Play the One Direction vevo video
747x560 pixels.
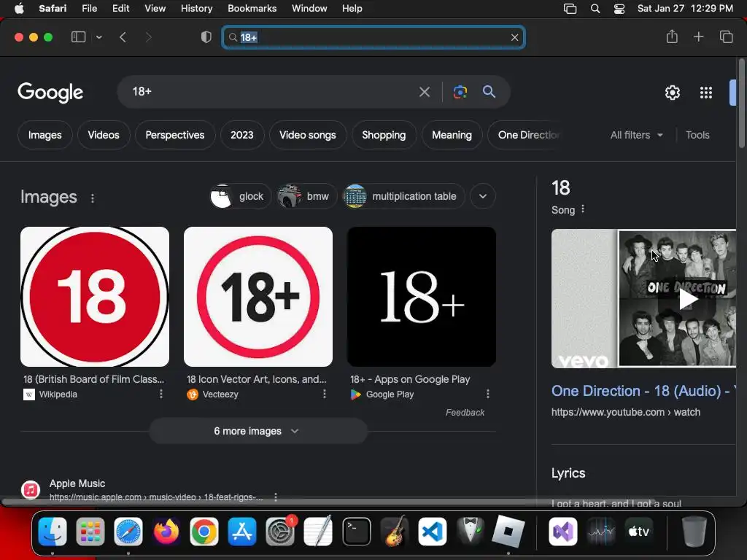point(688,300)
